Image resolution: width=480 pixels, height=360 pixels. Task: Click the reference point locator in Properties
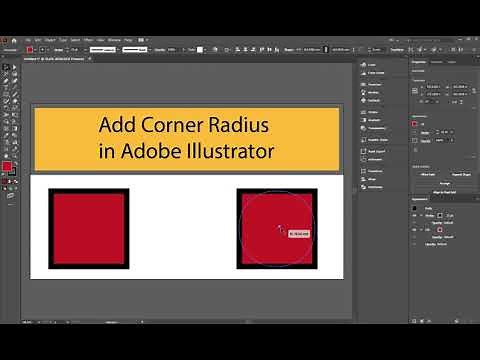[x=415, y=91]
